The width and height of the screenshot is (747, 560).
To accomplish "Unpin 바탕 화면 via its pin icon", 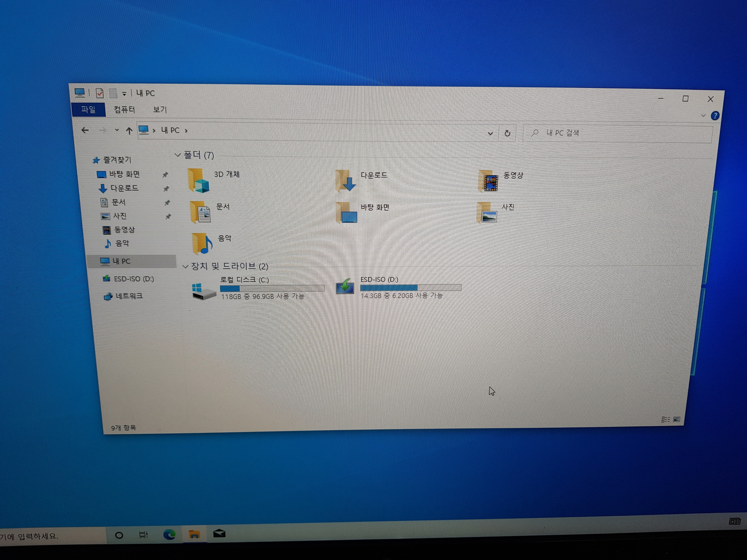I will coord(165,175).
